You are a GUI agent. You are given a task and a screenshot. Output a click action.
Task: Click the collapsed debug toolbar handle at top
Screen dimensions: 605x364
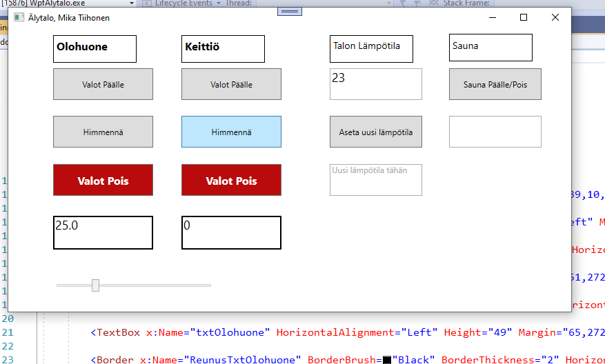pyautogui.click(x=290, y=11)
